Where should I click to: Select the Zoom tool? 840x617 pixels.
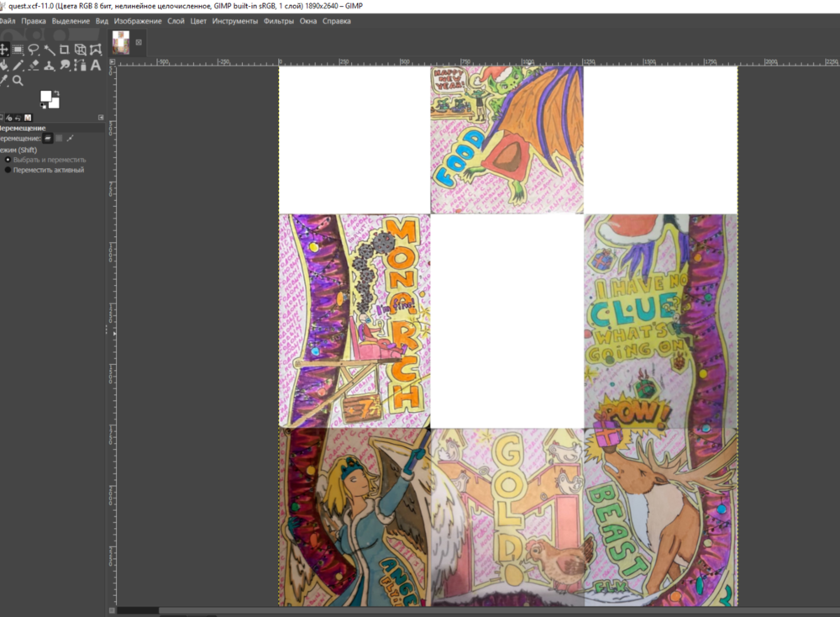click(x=18, y=80)
